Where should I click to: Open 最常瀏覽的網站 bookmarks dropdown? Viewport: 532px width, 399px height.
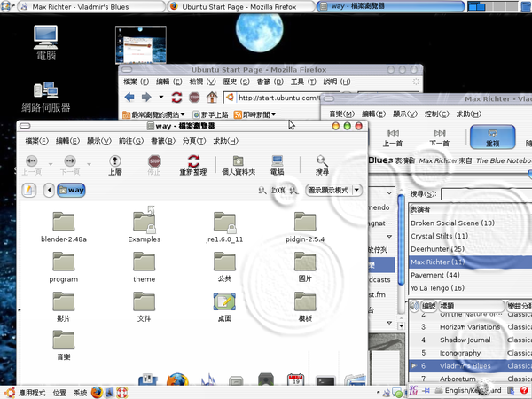(153, 114)
